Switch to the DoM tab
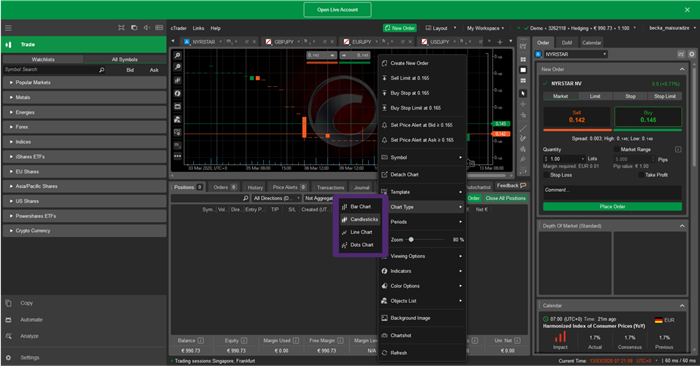Viewport: 700px width, 366px height. pyautogui.click(x=567, y=42)
